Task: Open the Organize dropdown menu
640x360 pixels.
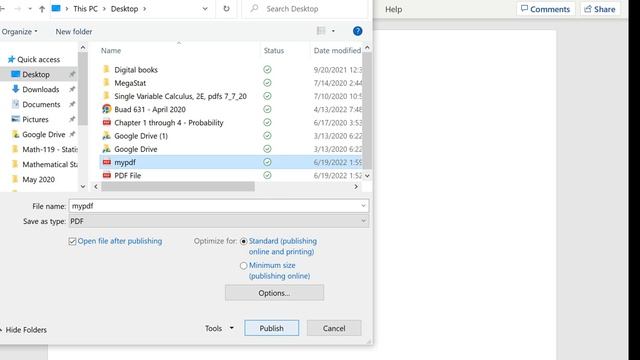Action: pos(19,31)
